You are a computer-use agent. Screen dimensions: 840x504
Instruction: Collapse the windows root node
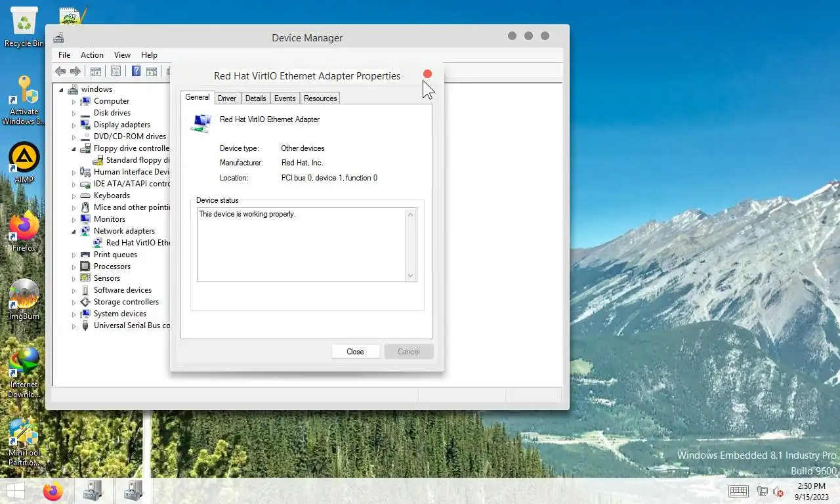click(61, 90)
